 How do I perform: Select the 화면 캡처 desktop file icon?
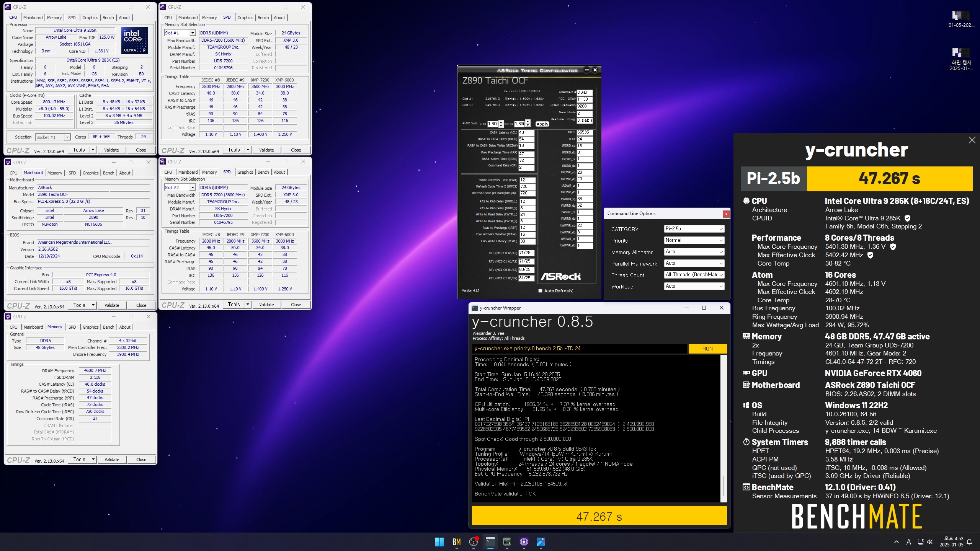click(961, 59)
